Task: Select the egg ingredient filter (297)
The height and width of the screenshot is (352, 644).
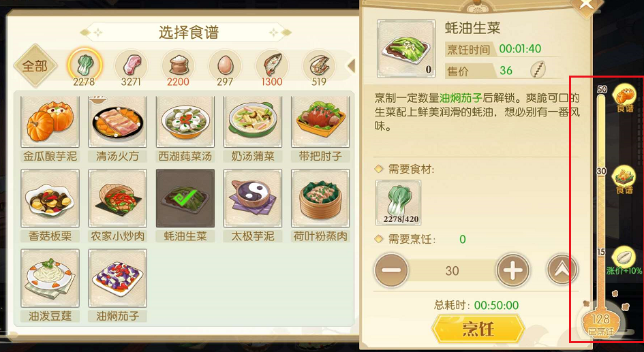Action: click(x=225, y=65)
